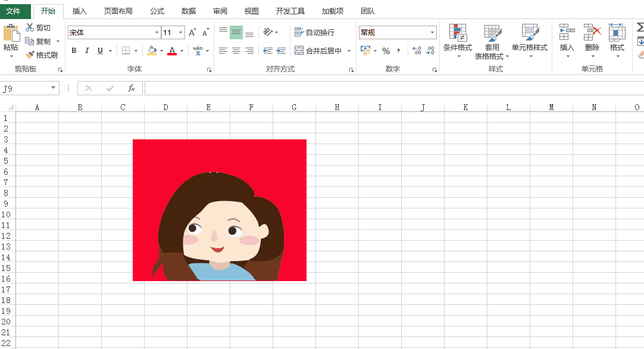Open the font name dropdown (宋体)

tap(157, 33)
